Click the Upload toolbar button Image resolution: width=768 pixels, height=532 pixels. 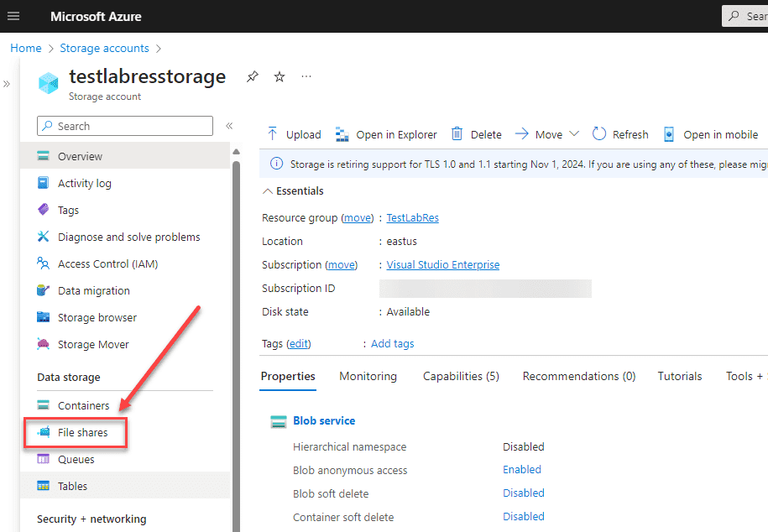294,133
